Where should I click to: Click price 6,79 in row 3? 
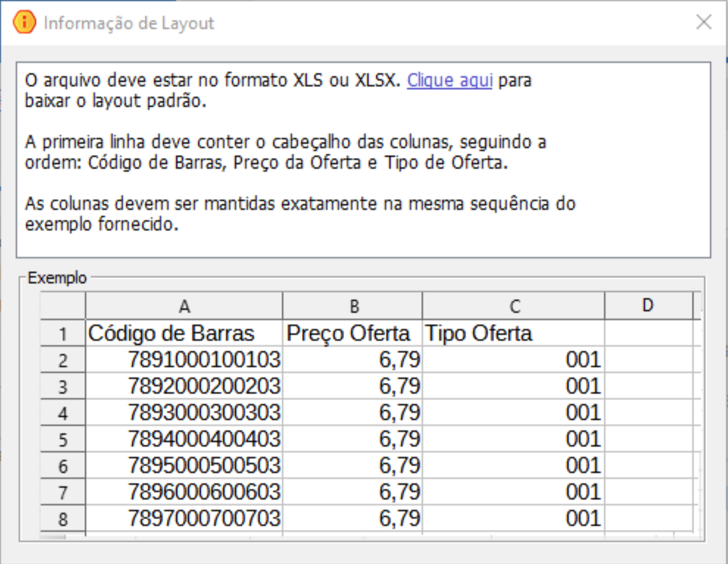399,387
